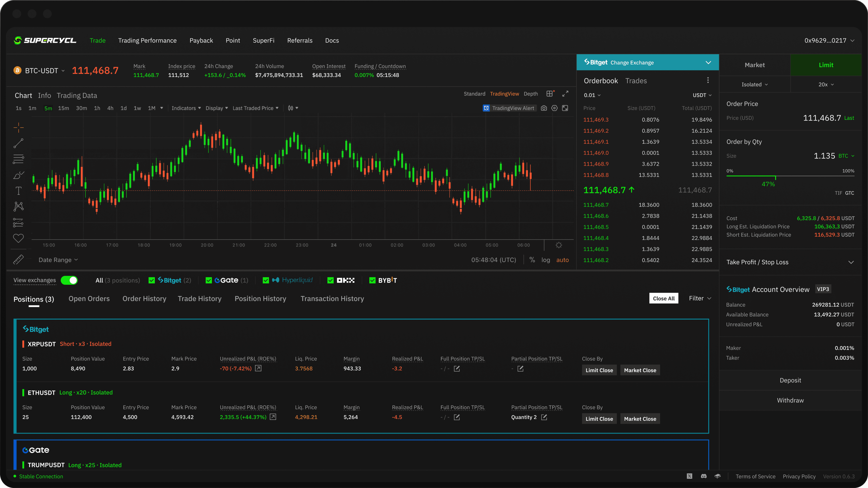Open the chart patterns tool
This screenshot has width=868, height=488.
pos(19,207)
